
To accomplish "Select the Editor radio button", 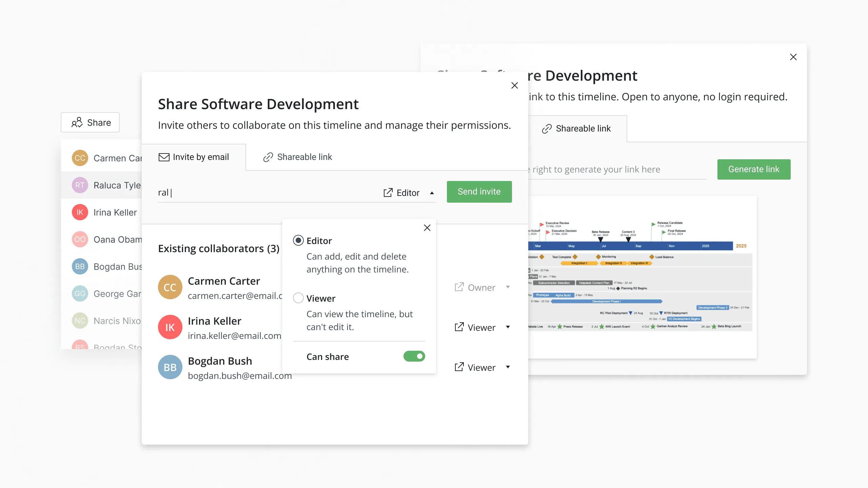I will (x=298, y=241).
